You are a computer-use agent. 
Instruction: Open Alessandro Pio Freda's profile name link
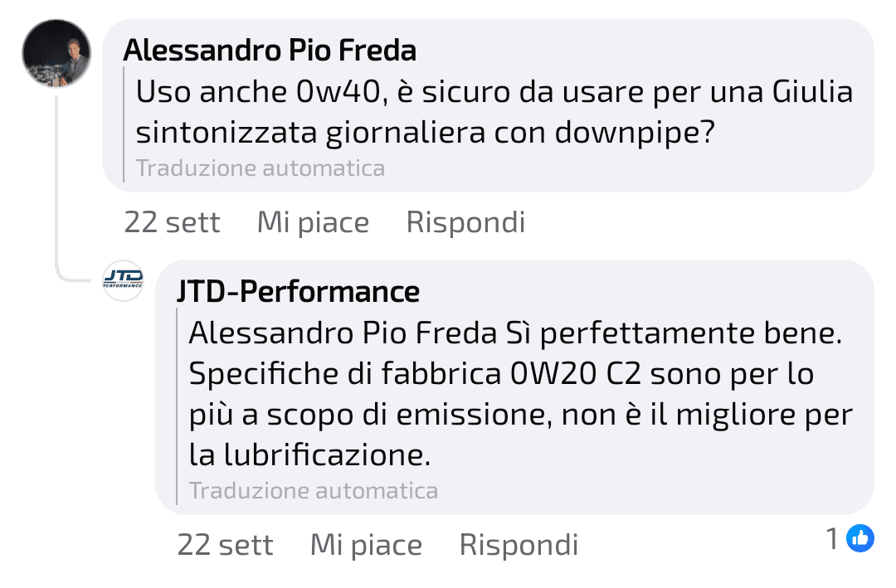[x=270, y=51]
